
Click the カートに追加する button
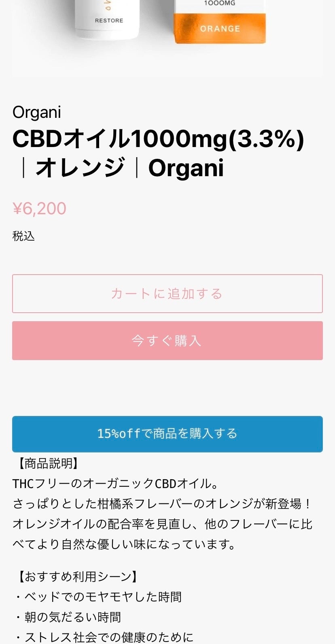[x=167, y=294]
